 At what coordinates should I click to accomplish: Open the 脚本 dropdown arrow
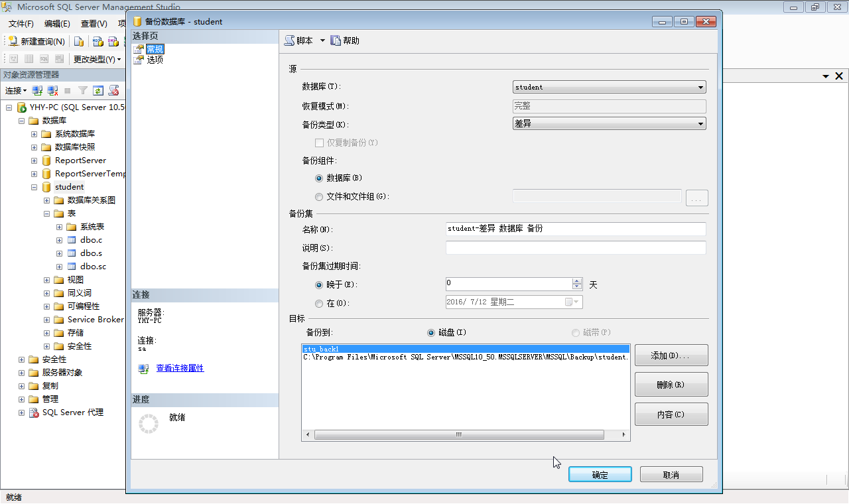click(x=322, y=40)
